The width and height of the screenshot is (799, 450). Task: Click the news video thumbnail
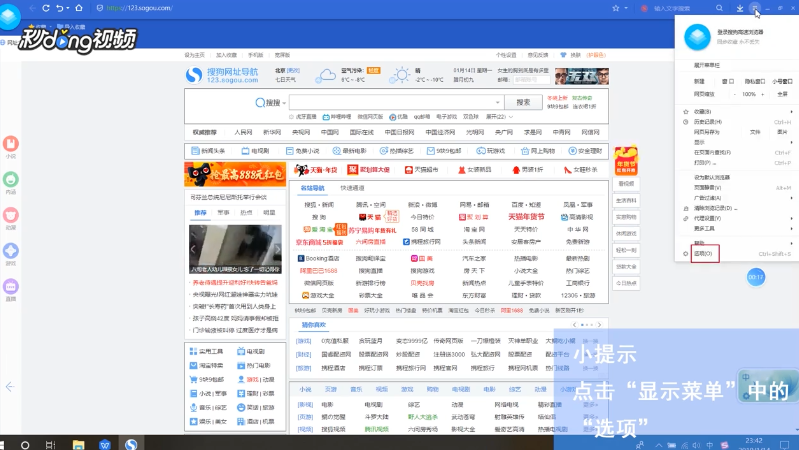point(235,249)
